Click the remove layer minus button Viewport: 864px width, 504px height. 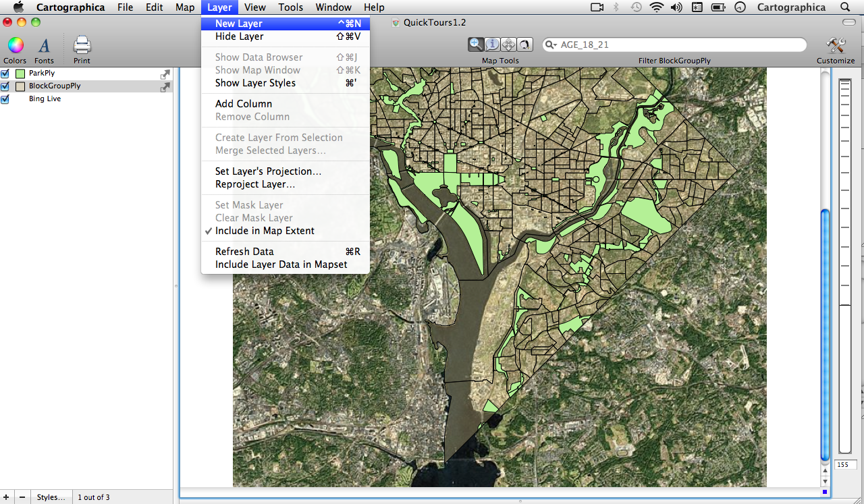click(22, 497)
